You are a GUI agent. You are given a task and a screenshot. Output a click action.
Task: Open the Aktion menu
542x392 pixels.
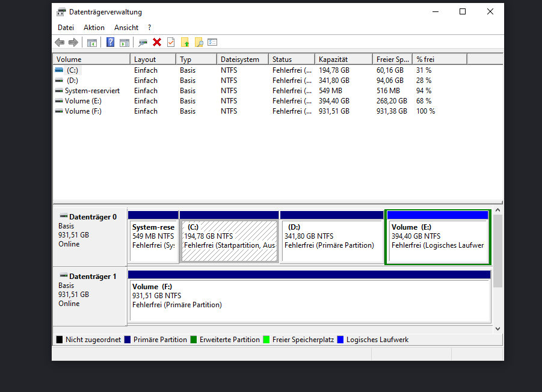click(94, 28)
